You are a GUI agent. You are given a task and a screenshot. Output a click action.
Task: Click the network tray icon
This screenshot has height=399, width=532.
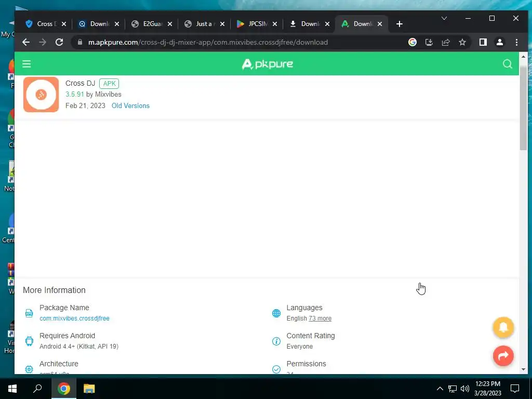pyautogui.click(x=453, y=389)
